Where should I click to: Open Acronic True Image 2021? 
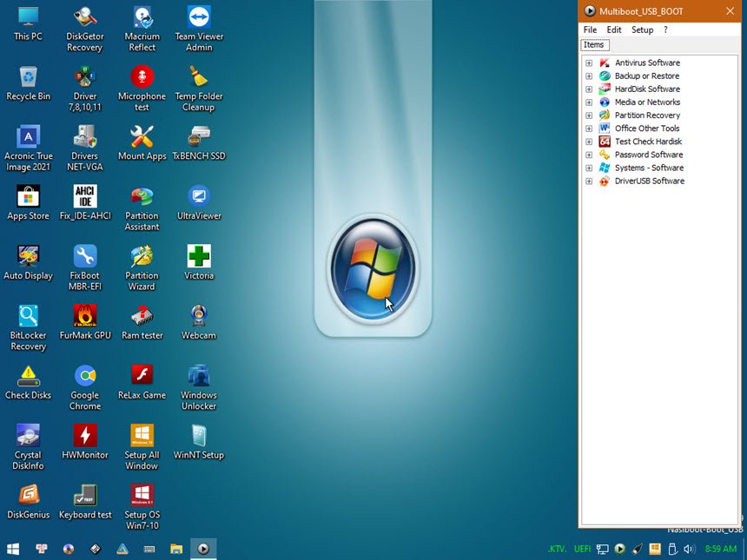(x=28, y=148)
